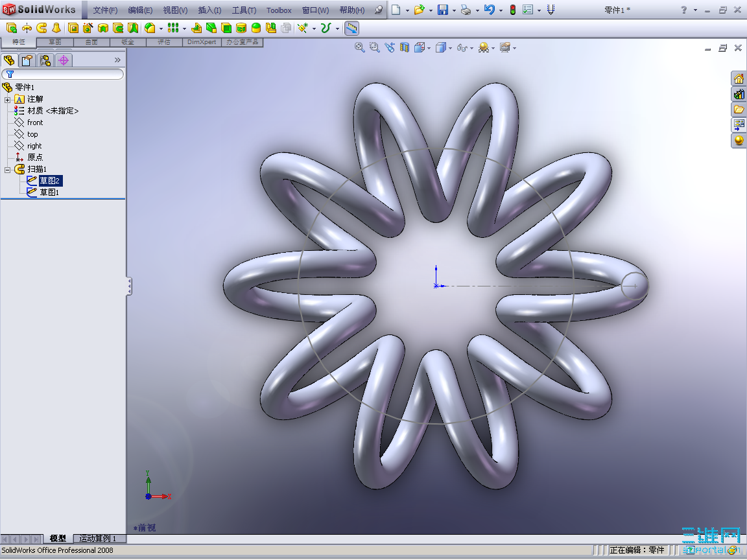Select the Lofted Cut tool

pyautogui.click(x=132, y=28)
